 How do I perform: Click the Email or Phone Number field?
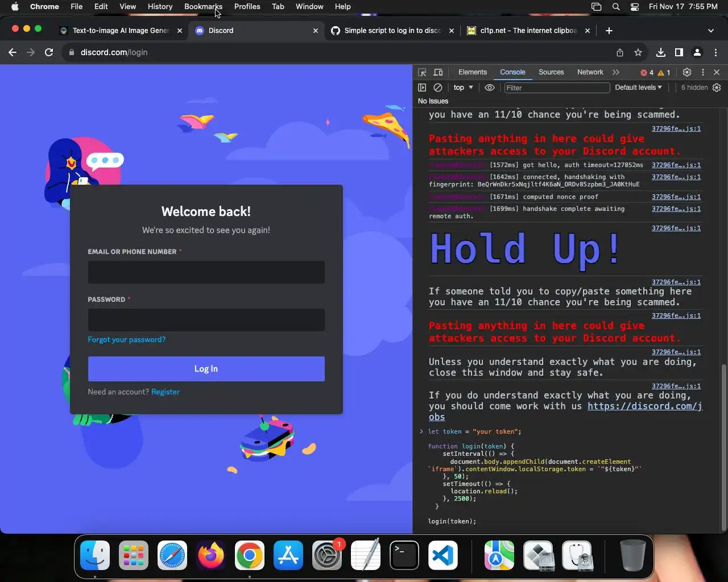[x=206, y=272]
